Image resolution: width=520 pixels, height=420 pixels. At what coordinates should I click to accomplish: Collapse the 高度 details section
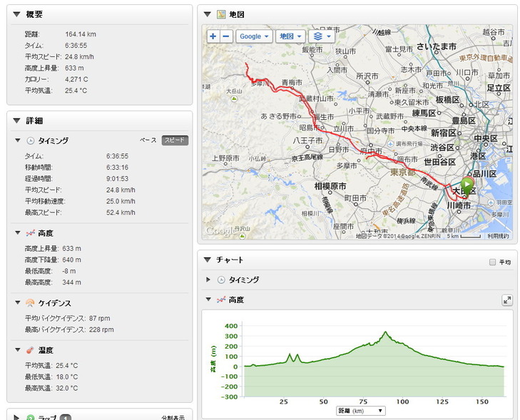(x=18, y=233)
